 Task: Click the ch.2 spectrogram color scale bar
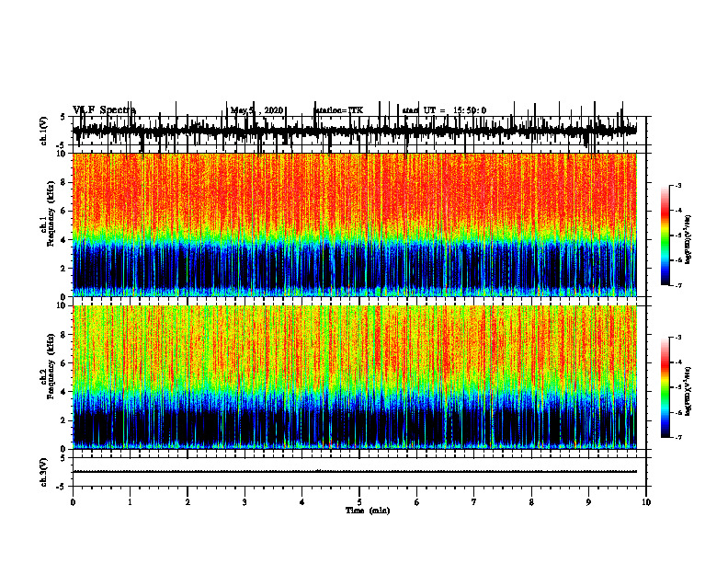tap(665, 387)
